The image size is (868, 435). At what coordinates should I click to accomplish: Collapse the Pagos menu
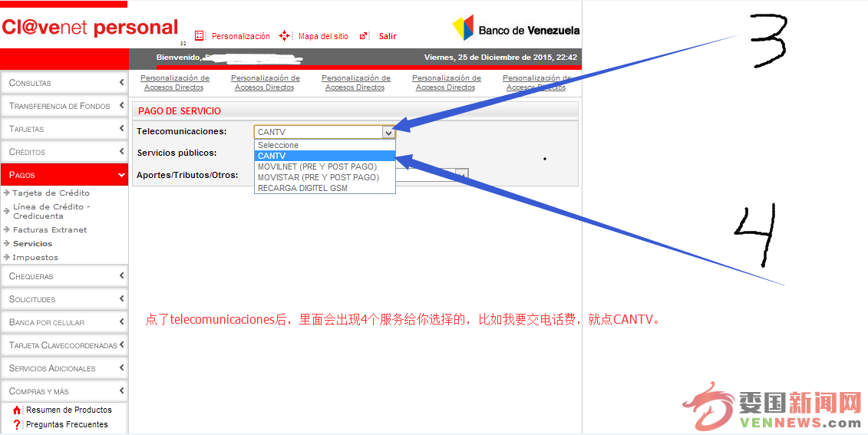tap(64, 175)
